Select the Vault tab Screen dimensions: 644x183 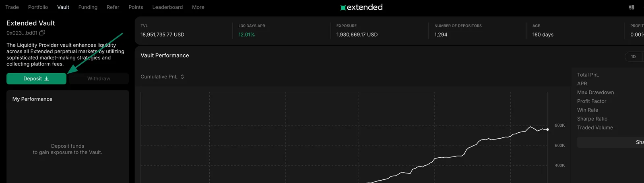(63, 7)
